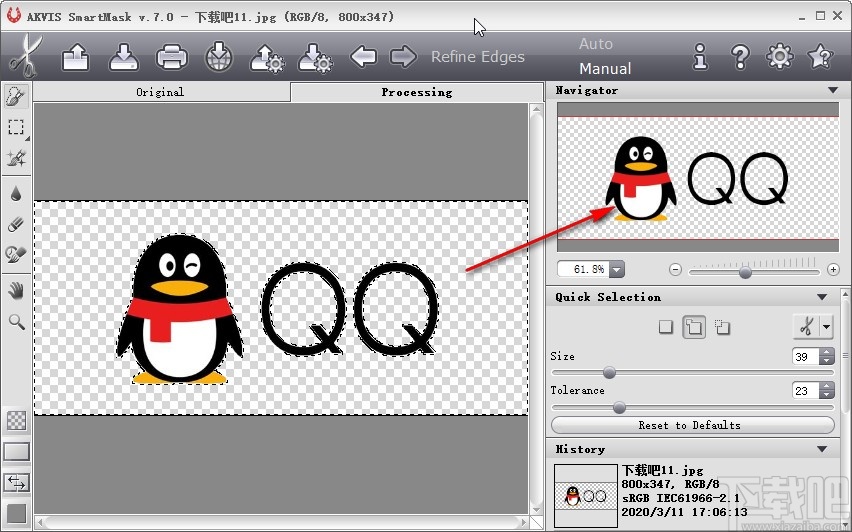Collapse the History panel
The image size is (852, 532).
point(822,449)
